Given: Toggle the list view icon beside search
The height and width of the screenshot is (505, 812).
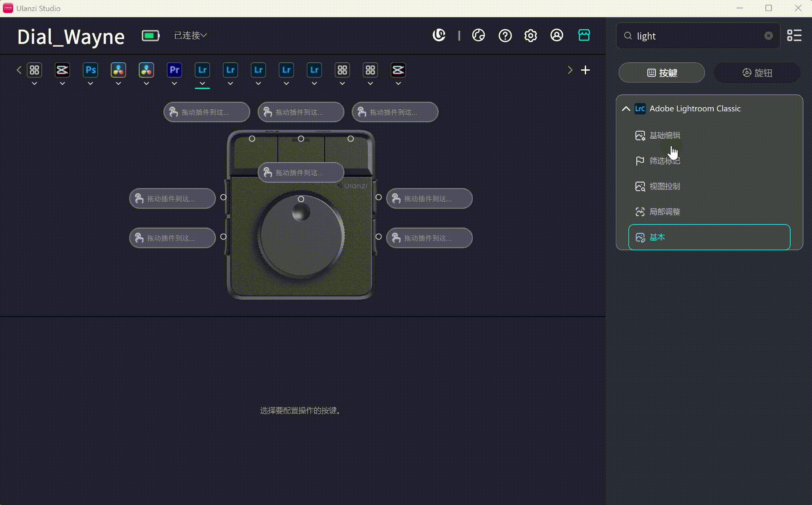Looking at the screenshot, I should [795, 36].
